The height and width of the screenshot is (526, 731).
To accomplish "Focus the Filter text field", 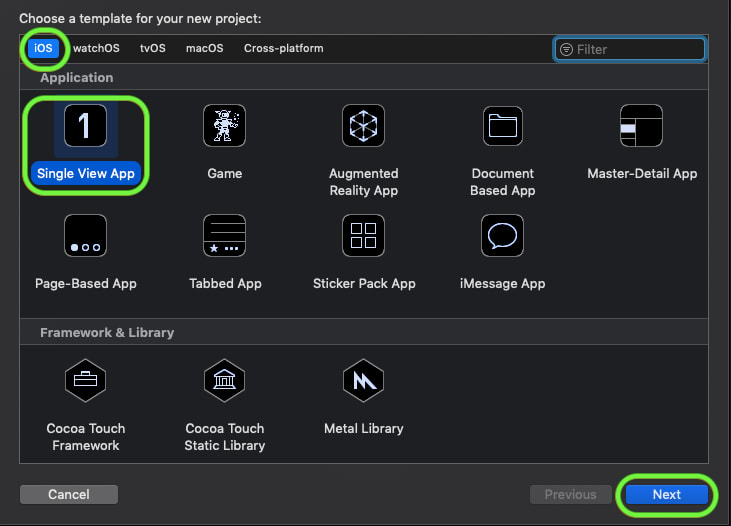I will pos(630,49).
